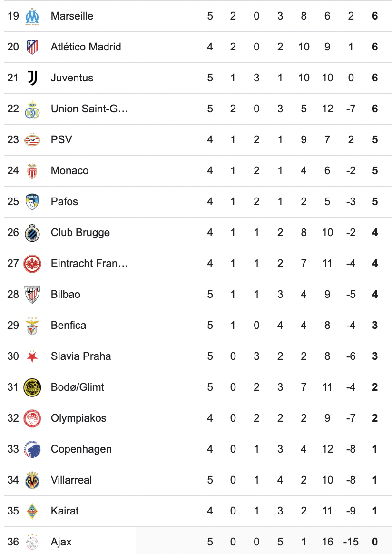Click the Club Brugge badge
The height and width of the screenshot is (554, 392).
click(x=32, y=233)
